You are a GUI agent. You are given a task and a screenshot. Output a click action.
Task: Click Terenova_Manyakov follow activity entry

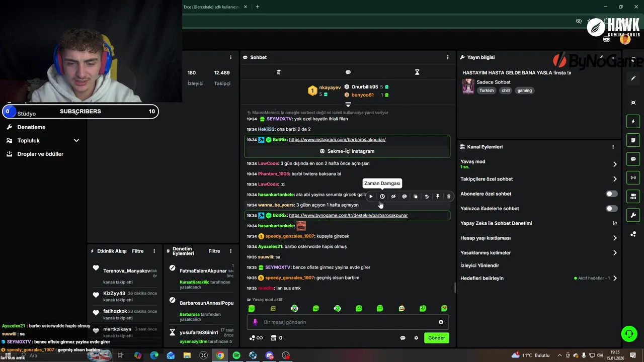pyautogui.click(x=126, y=274)
